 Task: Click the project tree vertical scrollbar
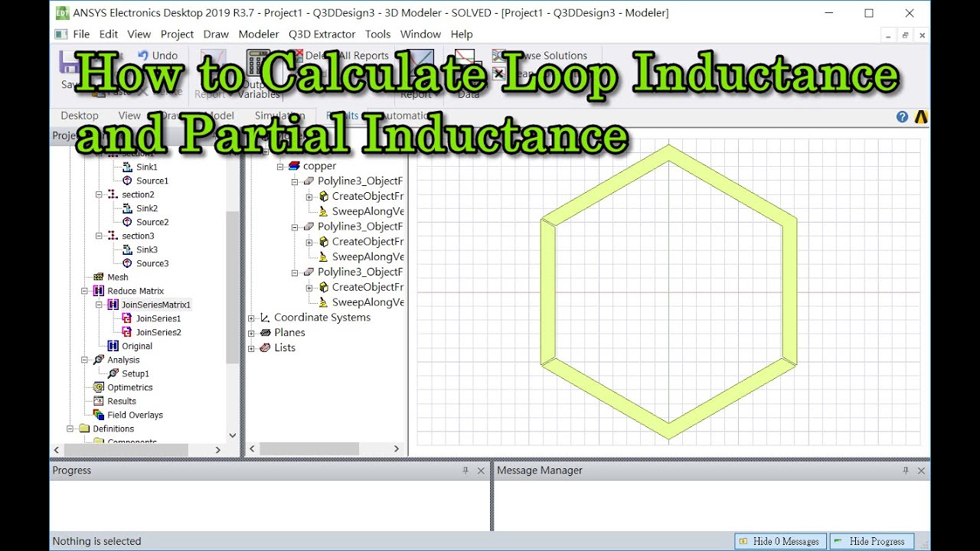click(x=233, y=287)
